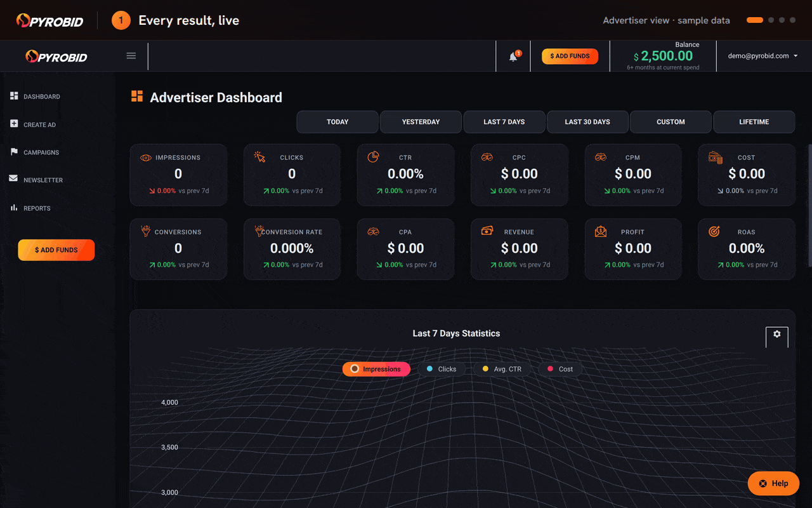The height and width of the screenshot is (508, 812).
Task: Click the Create Ad plus icon
Action: pyautogui.click(x=14, y=124)
